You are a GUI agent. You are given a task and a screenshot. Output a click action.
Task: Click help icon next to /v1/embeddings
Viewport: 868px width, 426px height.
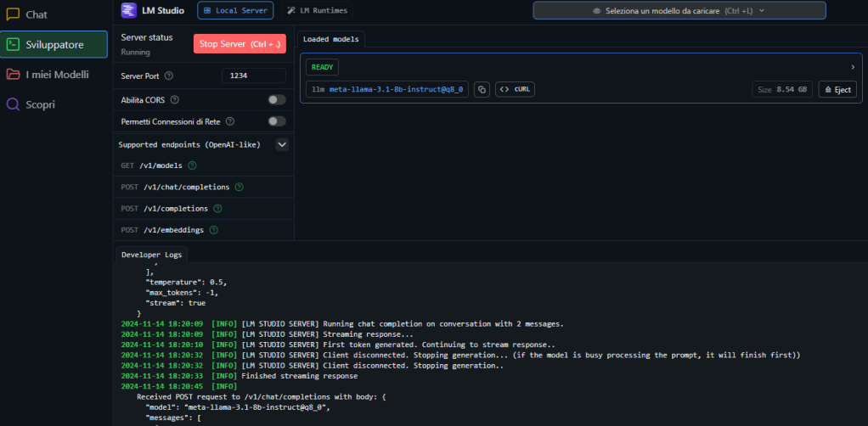point(213,230)
